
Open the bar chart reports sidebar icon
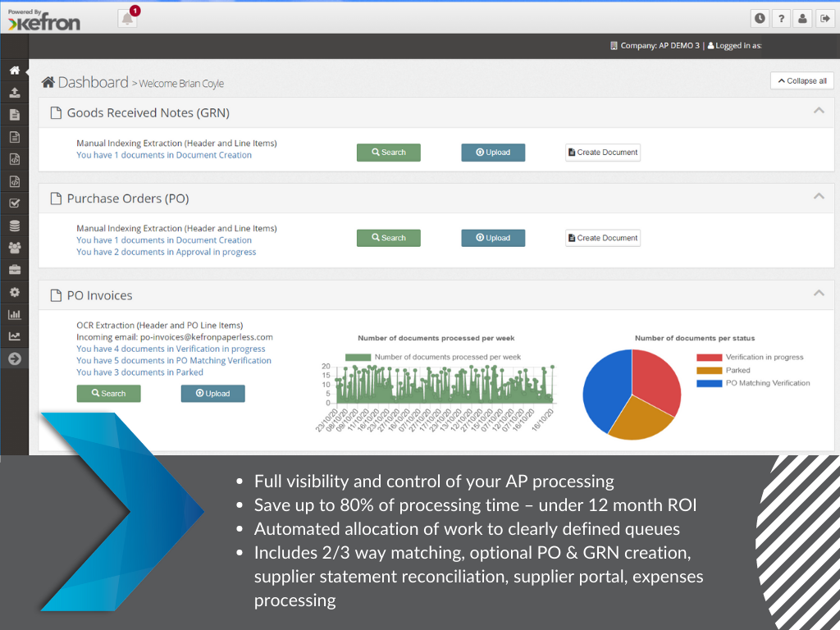click(14, 313)
